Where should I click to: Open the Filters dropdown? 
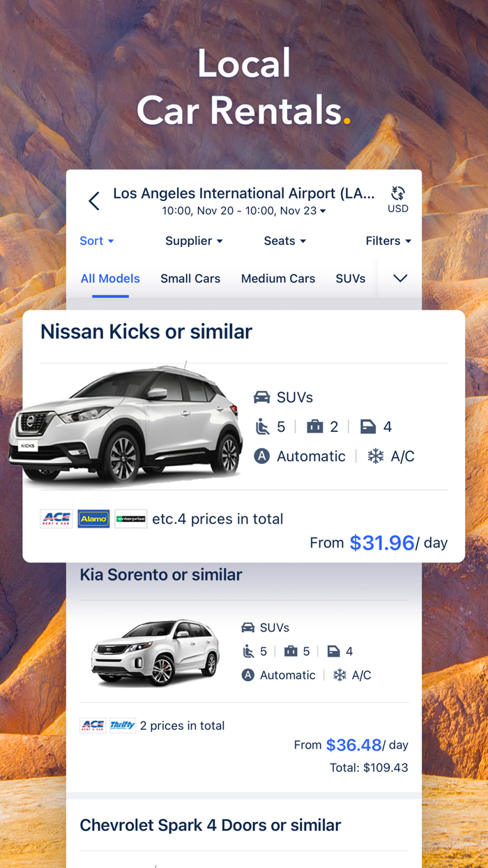tap(388, 241)
